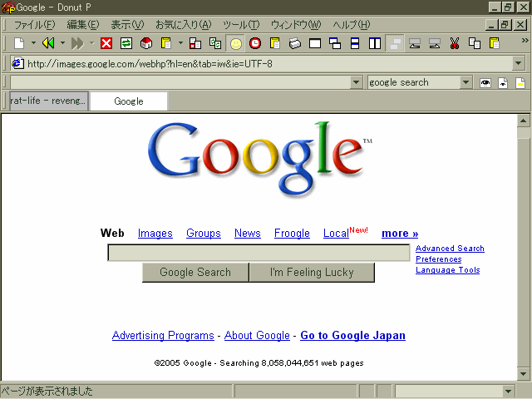Click the first gray monitor-shaped toolbar icon

[415, 43]
